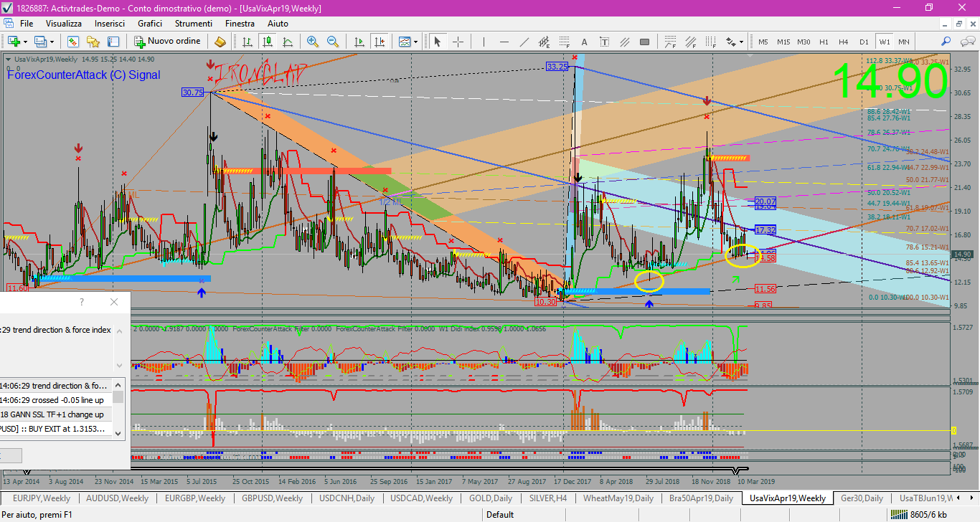Zoom in on the chart

coord(312,42)
